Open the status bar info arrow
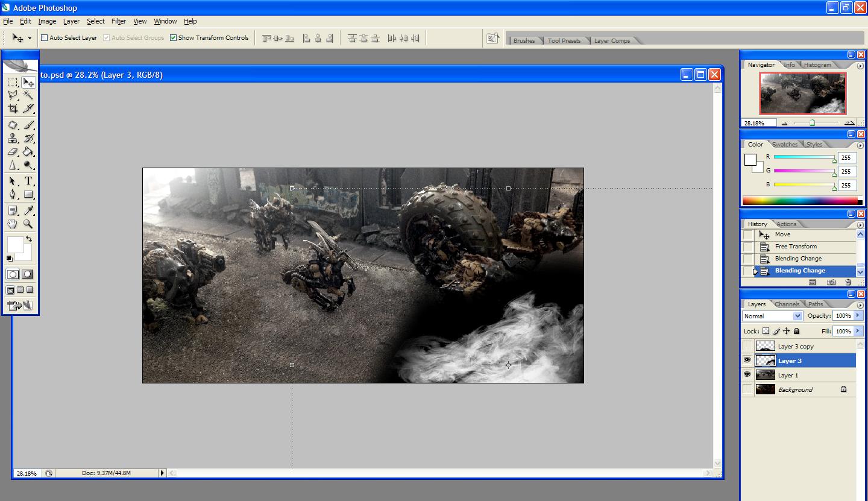The width and height of the screenshot is (868, 501). pyautogui.click(x=162, y=473)
